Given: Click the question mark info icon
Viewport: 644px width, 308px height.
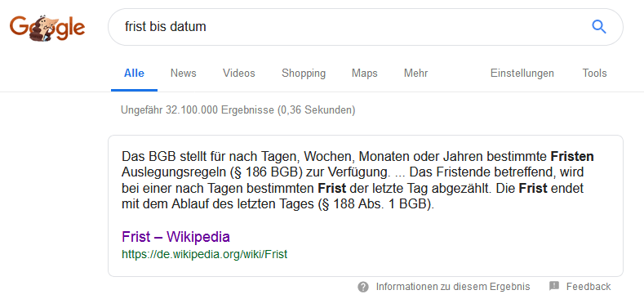Looking at the screenshot, I should [x=363, y=287].
